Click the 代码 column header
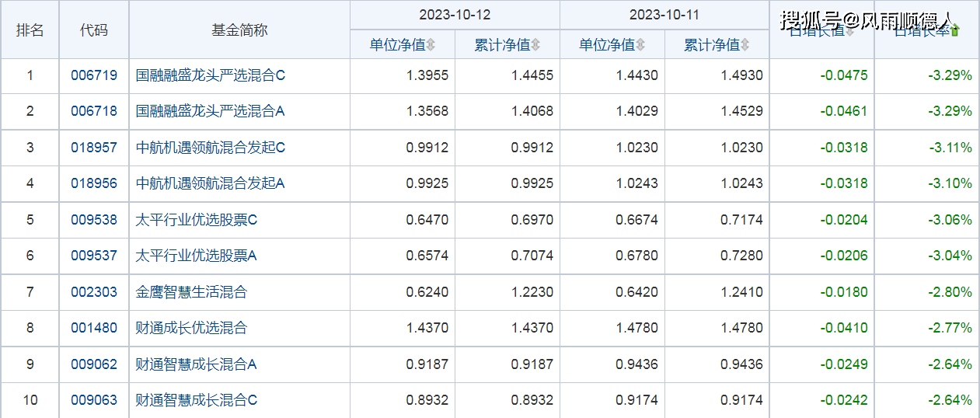This screenshot has width=980, height=418. pyautogui.click(x=94, y=30)
